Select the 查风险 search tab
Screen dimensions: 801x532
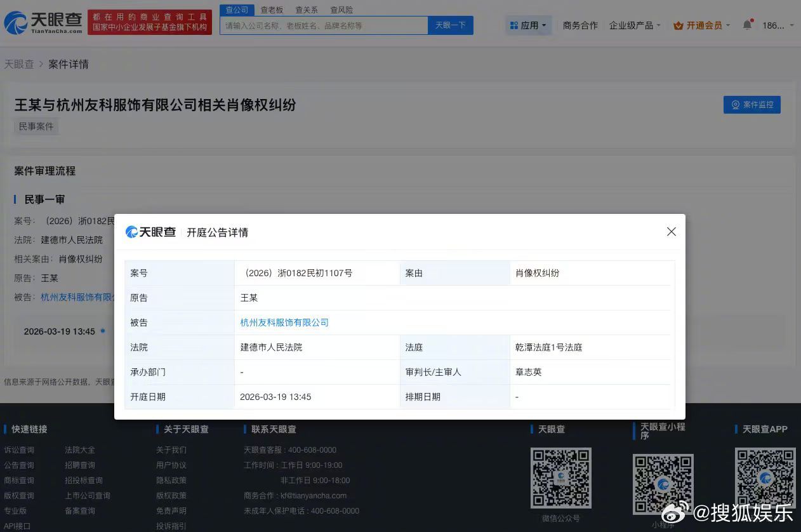point(341,10)
